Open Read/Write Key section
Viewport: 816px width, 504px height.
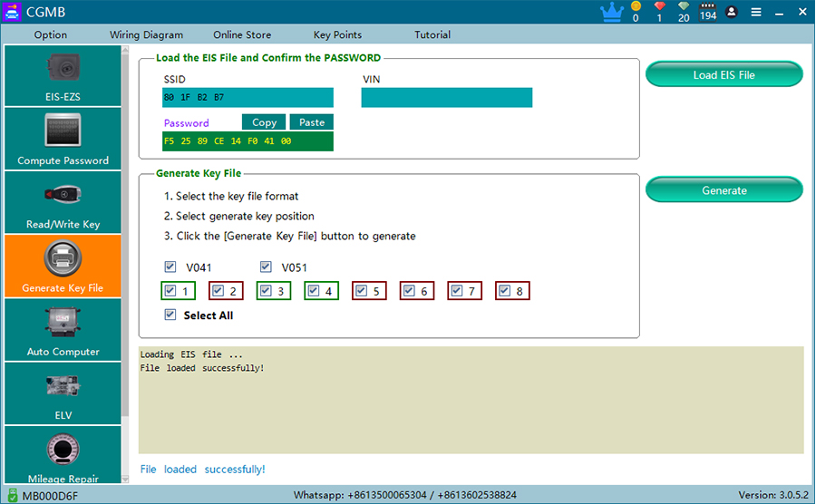tap(63, 202)
